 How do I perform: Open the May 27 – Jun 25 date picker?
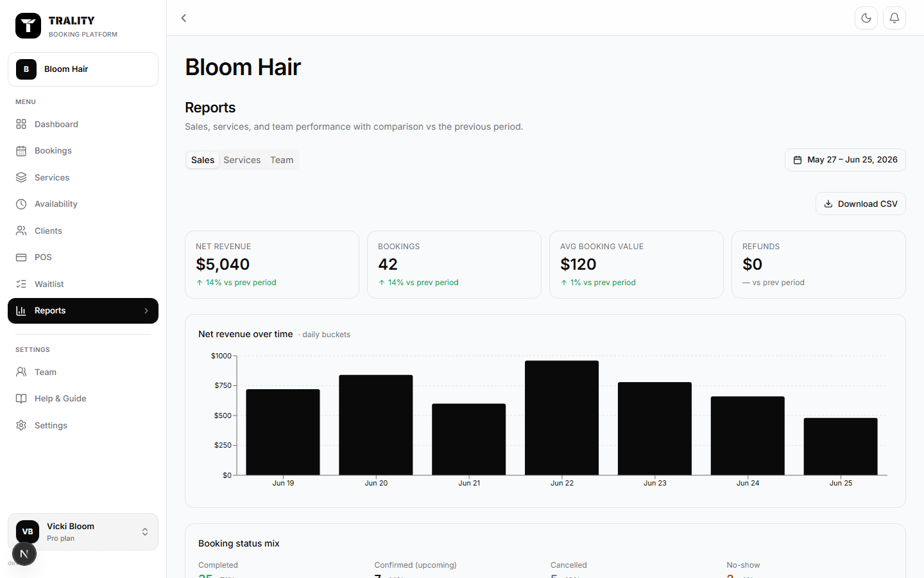[x=845, y=160]
